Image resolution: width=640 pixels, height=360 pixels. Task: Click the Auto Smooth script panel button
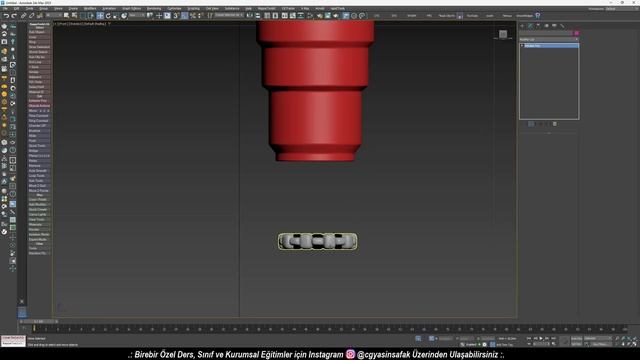[39, 171]
